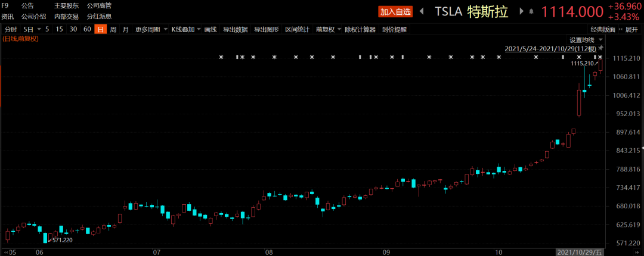The width and height of the screenshot is (644, 256).
Task: Click the 1114.000 last price
Action: pyautogui.click(x=572, y=12)
